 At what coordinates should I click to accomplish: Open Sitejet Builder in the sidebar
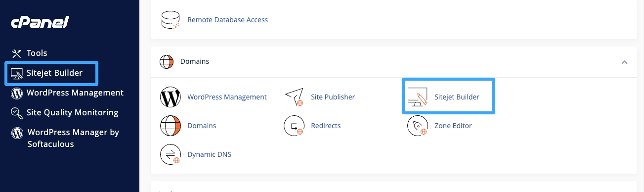[54, 73]
